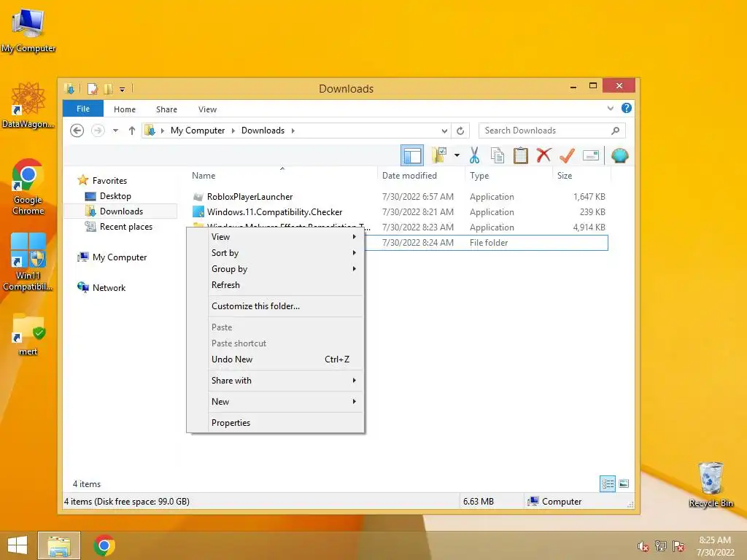Open the address bar history dropdown
This screenshot has height=560, width=747.
tap(444, 131)
